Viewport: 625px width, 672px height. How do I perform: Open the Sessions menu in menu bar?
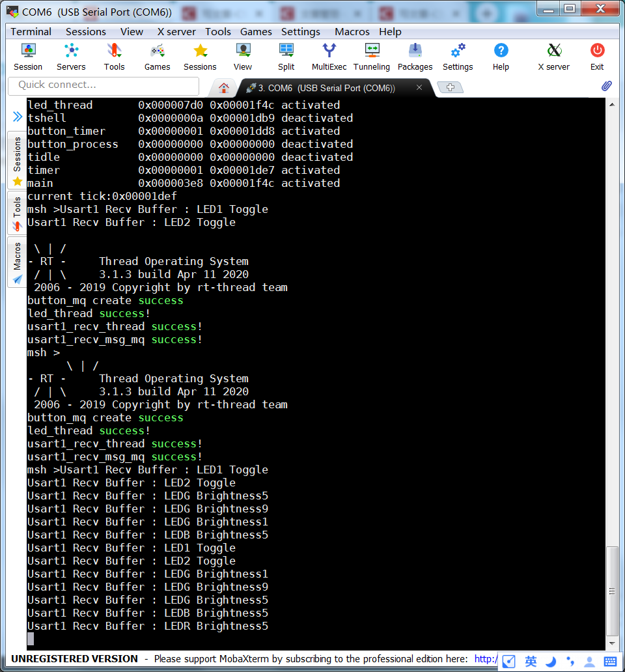pyautogui.click(x=86, y=32)
